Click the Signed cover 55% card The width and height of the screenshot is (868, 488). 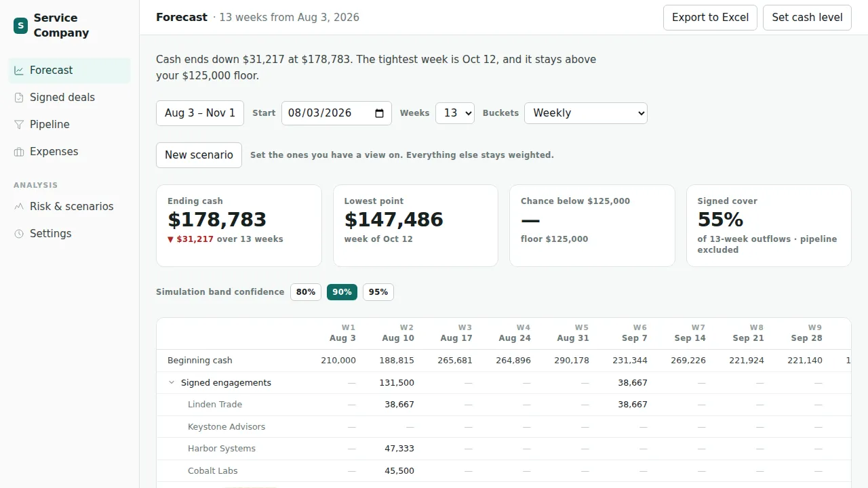click(x=769, y=226)
